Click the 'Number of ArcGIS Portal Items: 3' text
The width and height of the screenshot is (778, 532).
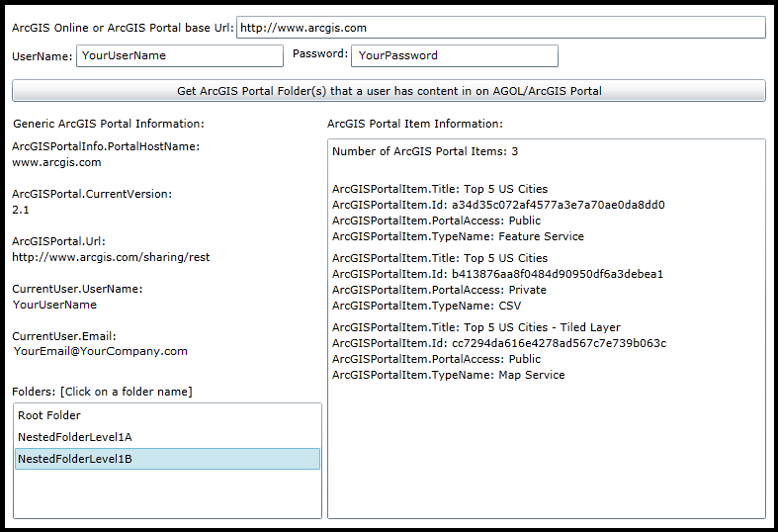coord(425,151)
